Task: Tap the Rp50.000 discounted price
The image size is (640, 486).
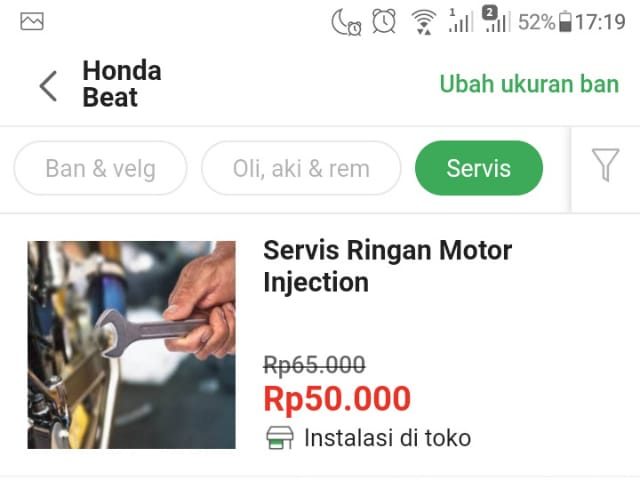Action: coord(337,399)
